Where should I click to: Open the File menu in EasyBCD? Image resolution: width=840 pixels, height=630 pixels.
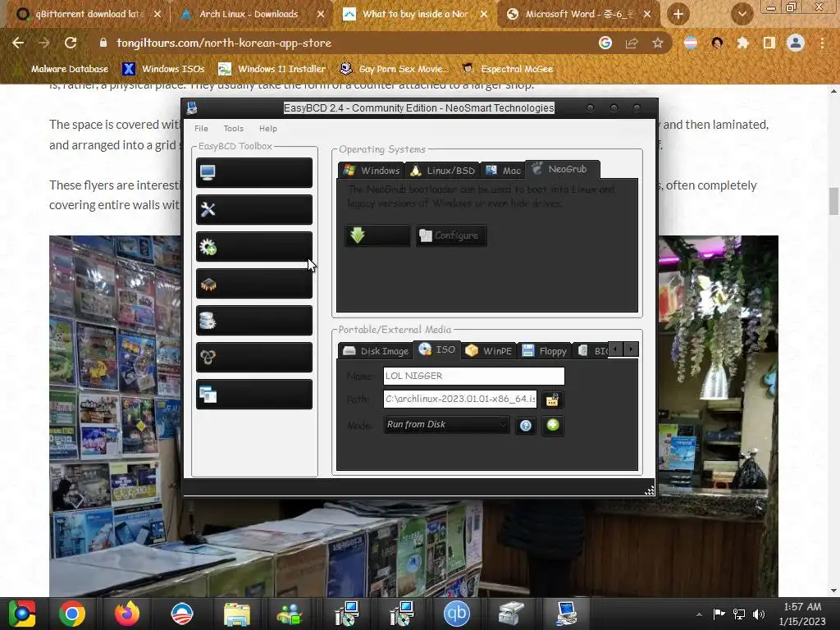pyautogui.click(x=202, y=129)
